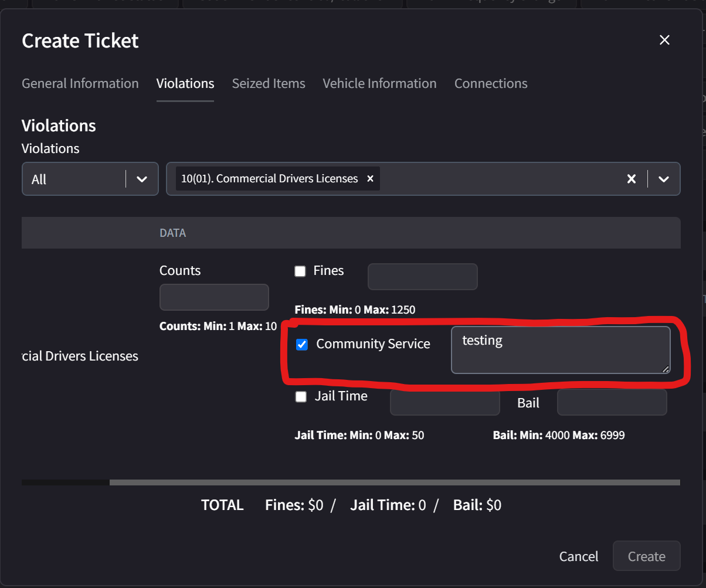Select the Connections tab
The image size is (706, 588).
[x=490, y=83]
